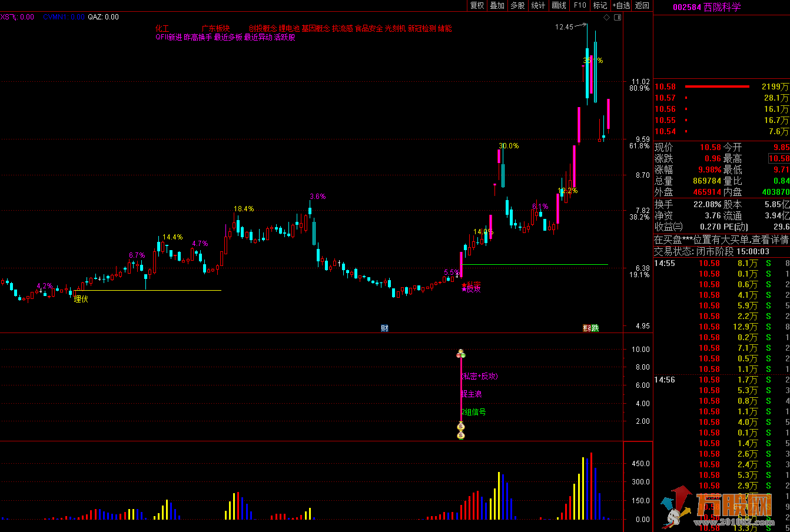Open the 统计 statistics button
The width and height of the screenshot is (790, 532).
[x=538, y=5]
